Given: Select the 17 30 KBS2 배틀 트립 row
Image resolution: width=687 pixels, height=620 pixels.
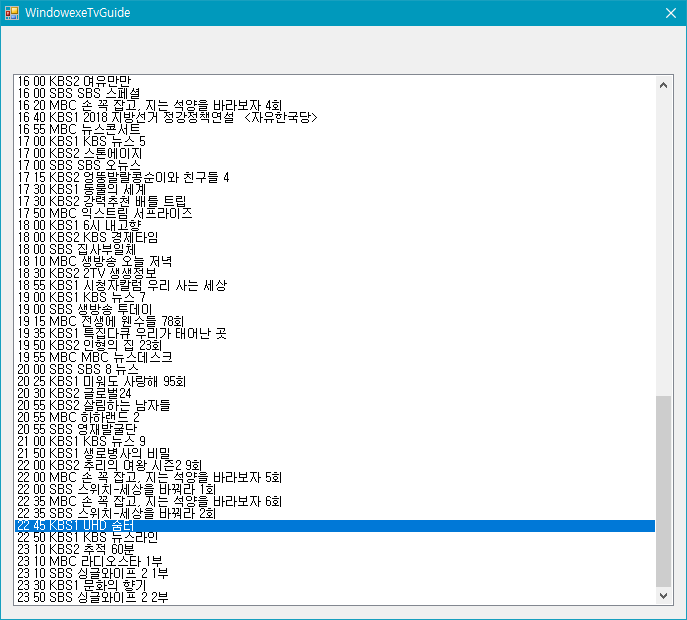Looking at the screenshot, I should point(335,202).
